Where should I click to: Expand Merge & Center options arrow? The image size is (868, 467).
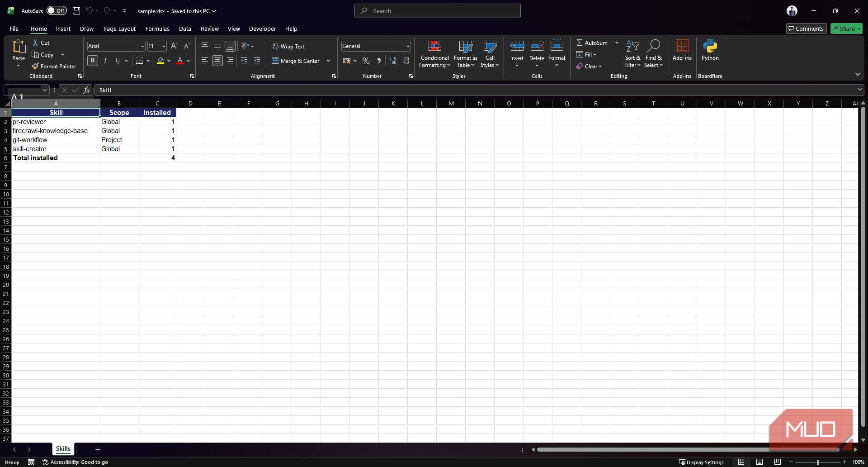pyautogui.click(x=328, y=61)
